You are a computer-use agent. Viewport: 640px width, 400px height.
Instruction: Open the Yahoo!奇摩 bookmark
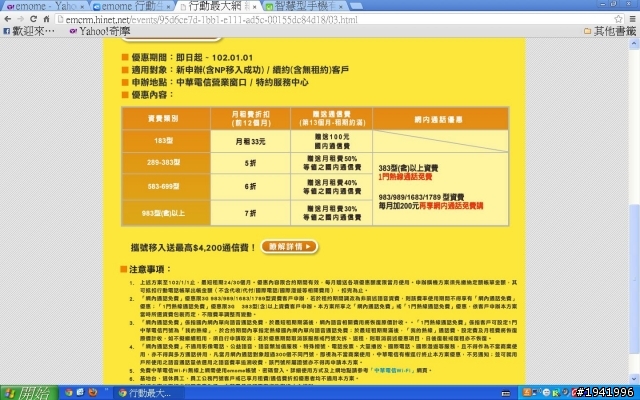click(100, 31)
